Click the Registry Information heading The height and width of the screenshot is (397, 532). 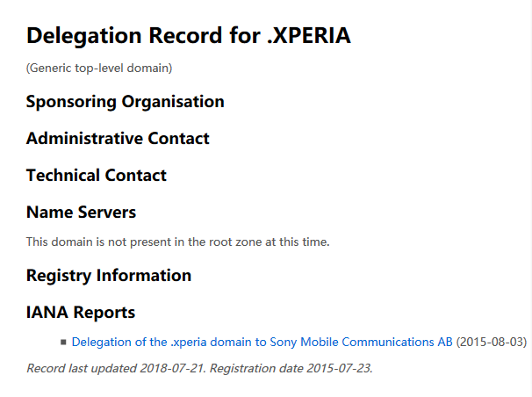pyautogui.click(x=109, y=276)
